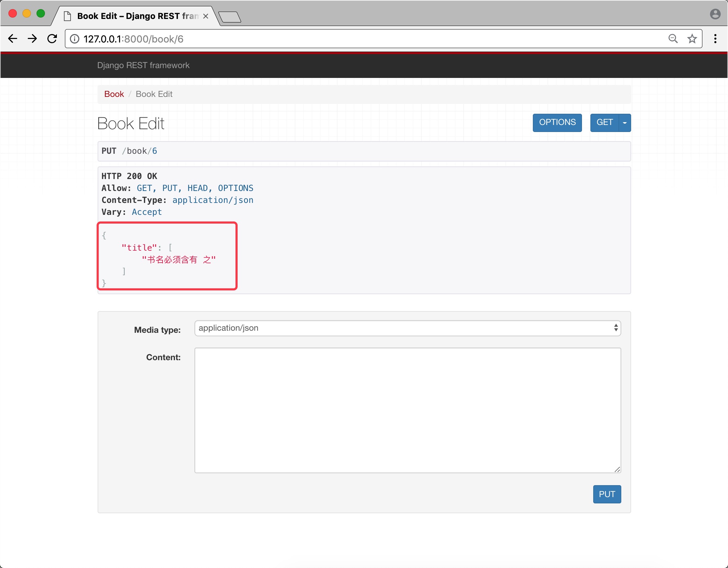728x568 pixels.
Task: Expand the GET format dropdown caret
Action: 625,123
